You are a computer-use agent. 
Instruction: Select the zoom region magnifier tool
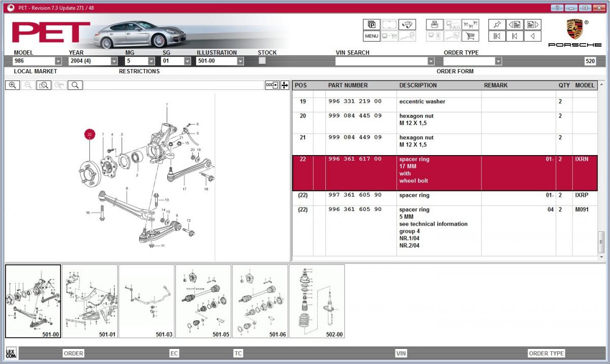(44, 85)
